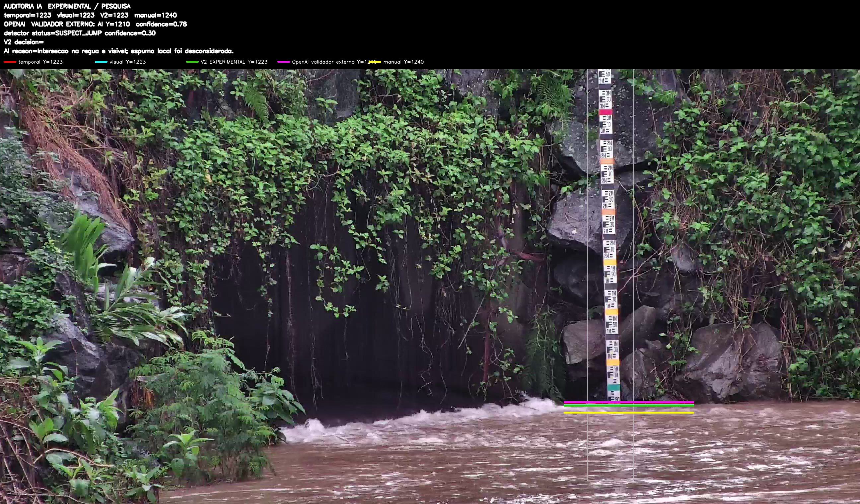Click the legend label manual Y=1240

coord(403,62)
